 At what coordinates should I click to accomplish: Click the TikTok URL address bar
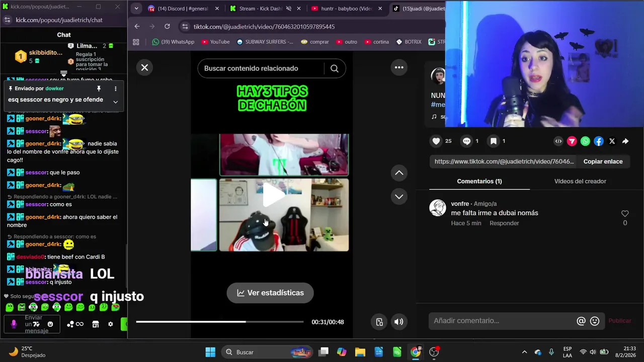pos(312,26)
